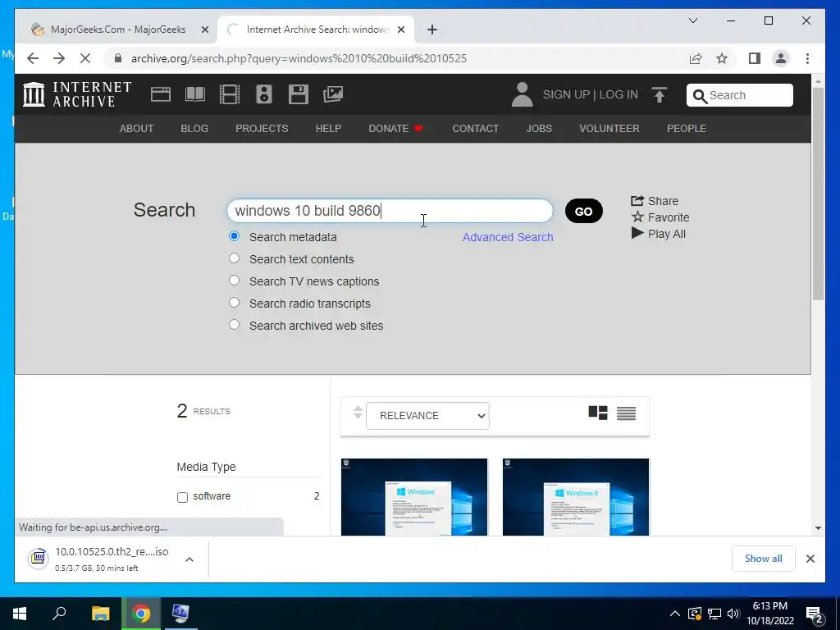
Task: Open the JOBS menu item
Action: coord(539,129)
